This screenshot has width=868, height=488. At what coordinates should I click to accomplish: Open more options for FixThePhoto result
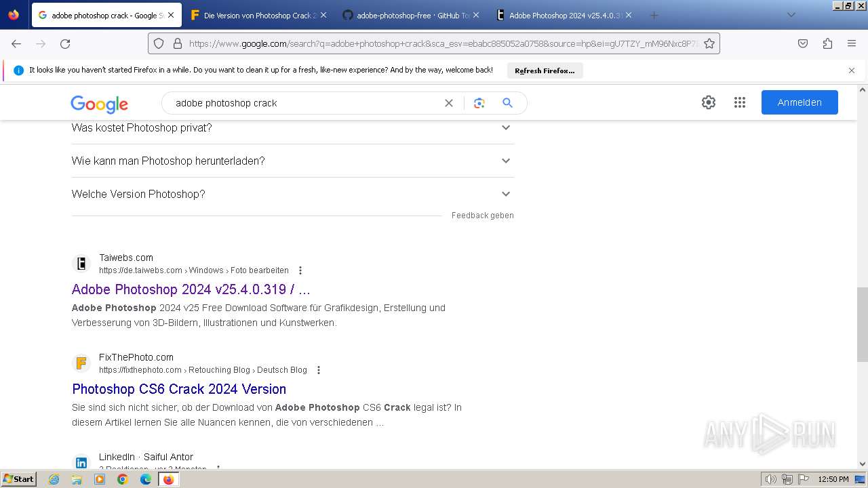[319, 370]
